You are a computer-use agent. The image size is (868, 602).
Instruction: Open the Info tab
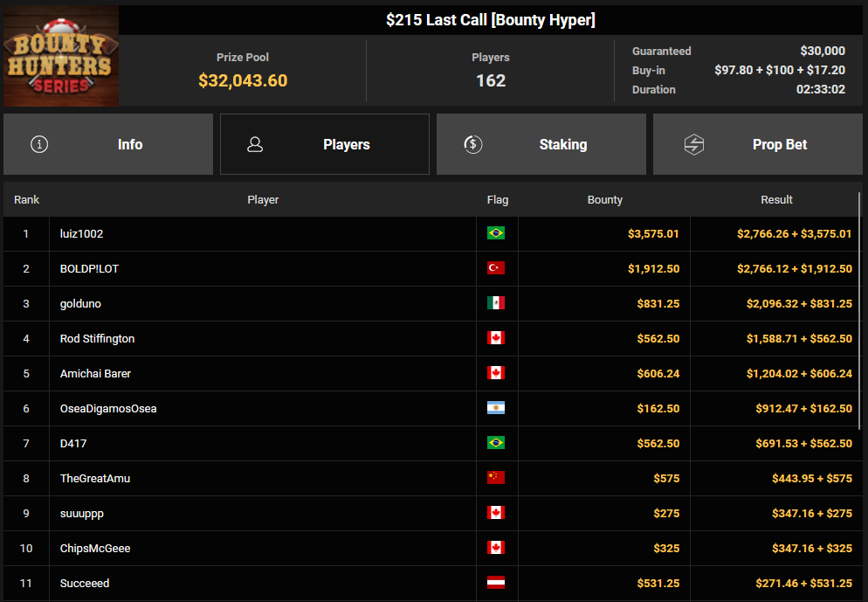pos(108,144)
